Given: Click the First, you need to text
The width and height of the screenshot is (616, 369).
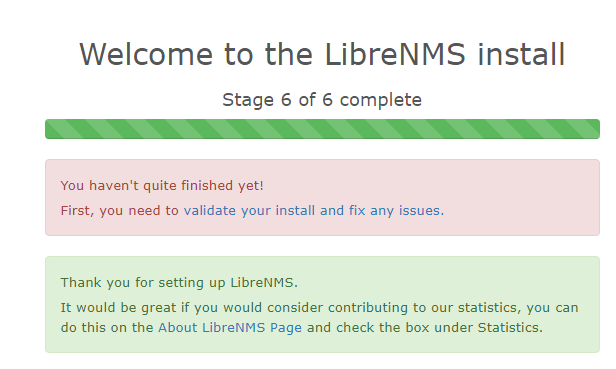Looking at the screenshot, I should click(x=119, y=211).
